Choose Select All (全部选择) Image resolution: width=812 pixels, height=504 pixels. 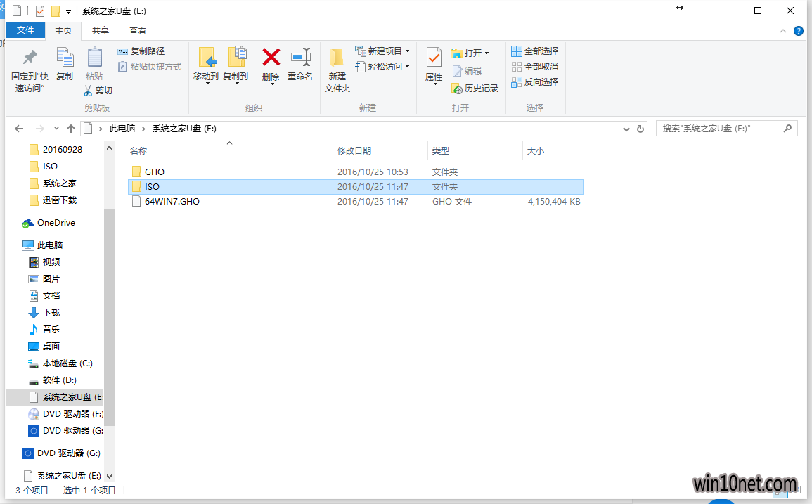[534, 51]
